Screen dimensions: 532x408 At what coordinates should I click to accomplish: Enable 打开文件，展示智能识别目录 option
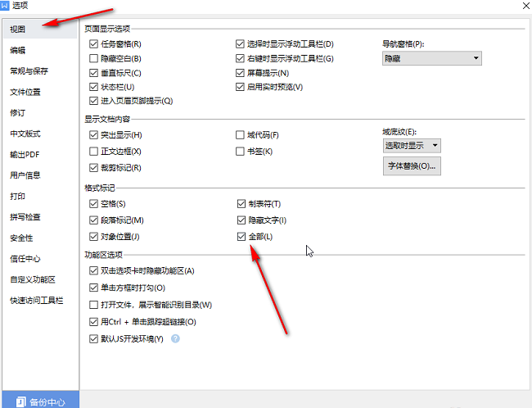click(94, 305)
